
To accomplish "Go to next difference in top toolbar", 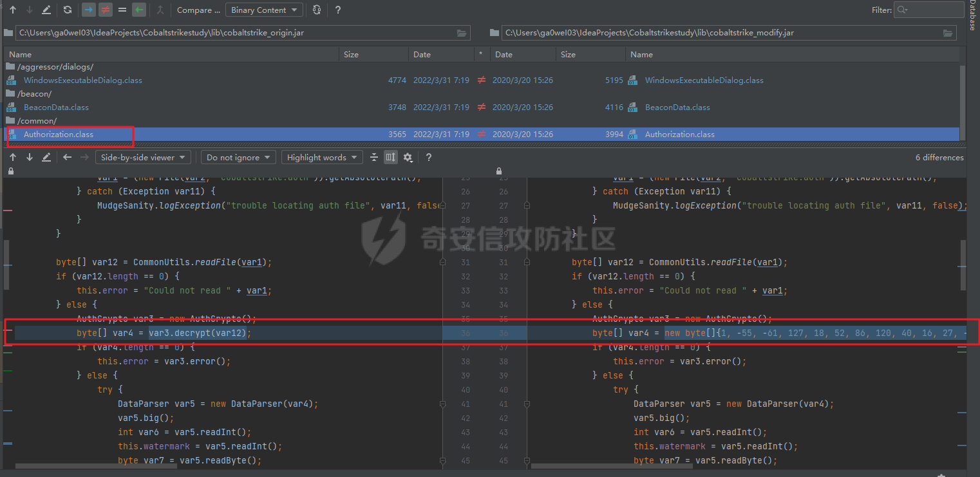I will click(30, 10).
